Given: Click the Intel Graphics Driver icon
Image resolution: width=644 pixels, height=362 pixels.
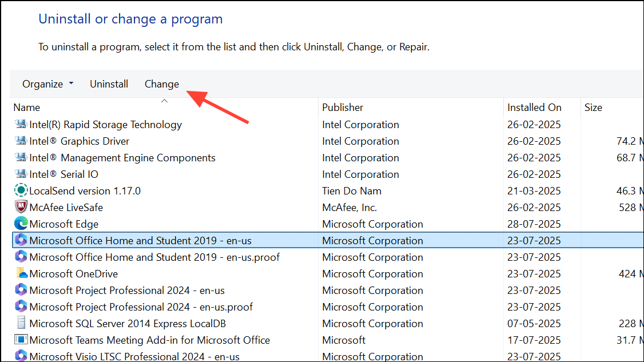Looking at the screenshot, I should click(x=21, y=141).
